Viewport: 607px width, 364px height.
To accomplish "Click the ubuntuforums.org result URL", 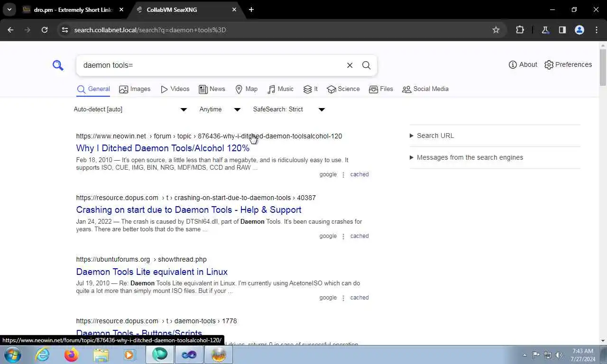I will coord(141,259).
